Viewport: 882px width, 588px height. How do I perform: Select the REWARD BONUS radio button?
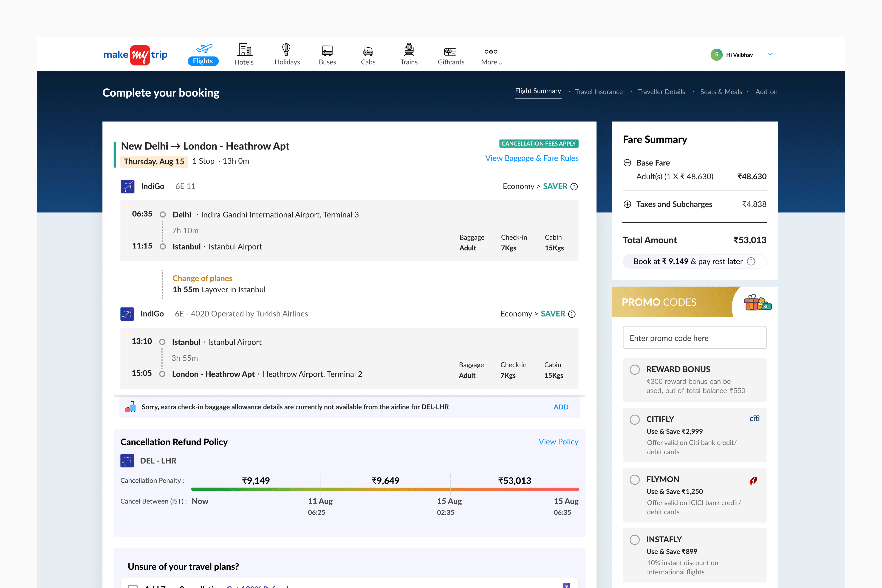[x=634, y=370]
